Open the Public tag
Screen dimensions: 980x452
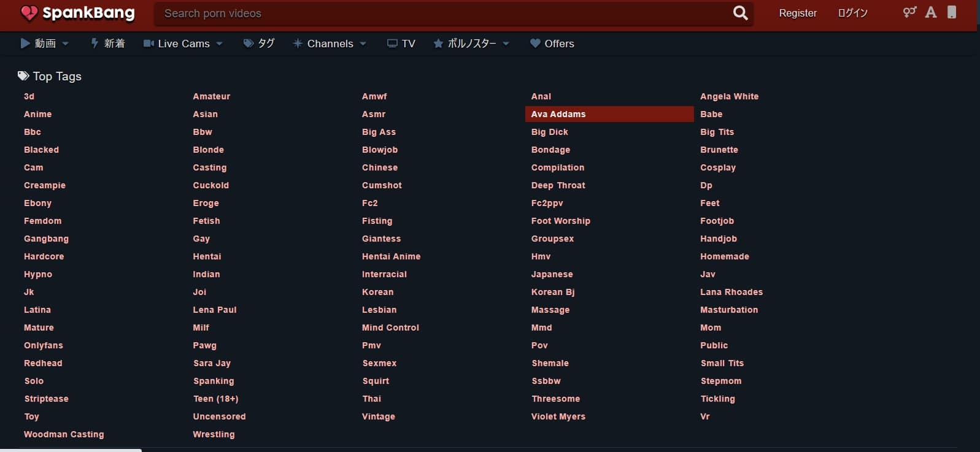point(714,345)
